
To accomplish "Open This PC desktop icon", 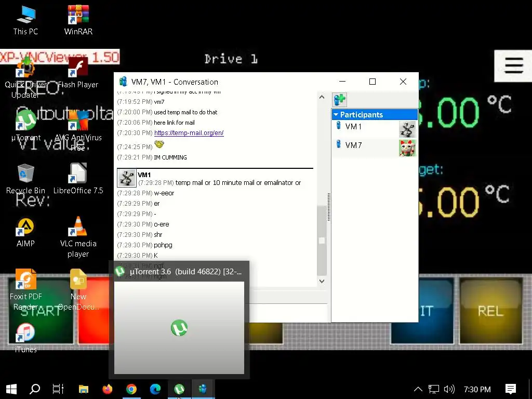I will click(25, 20).
